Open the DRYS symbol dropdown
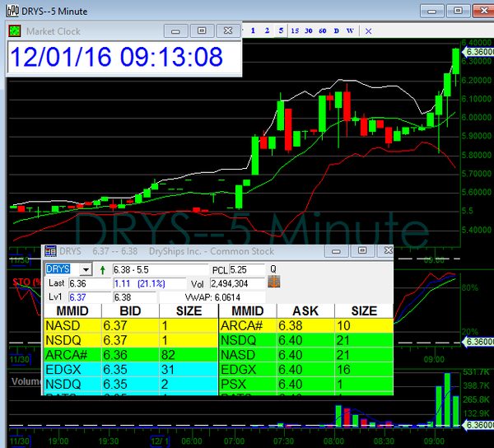 click(86, 269)
